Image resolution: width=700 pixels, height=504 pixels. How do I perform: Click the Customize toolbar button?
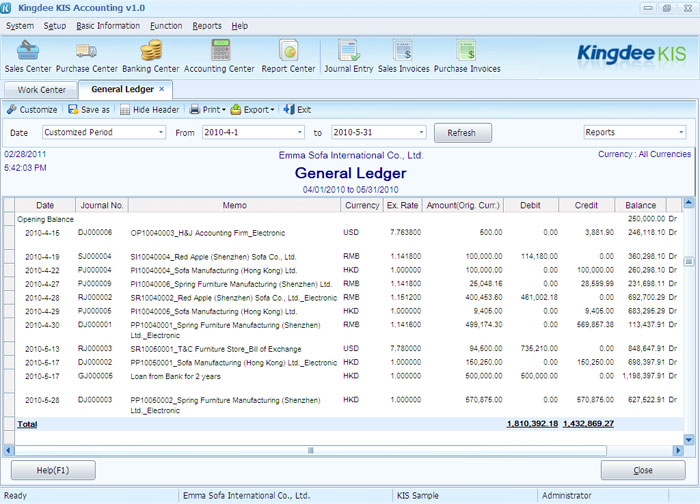(32, 109)
